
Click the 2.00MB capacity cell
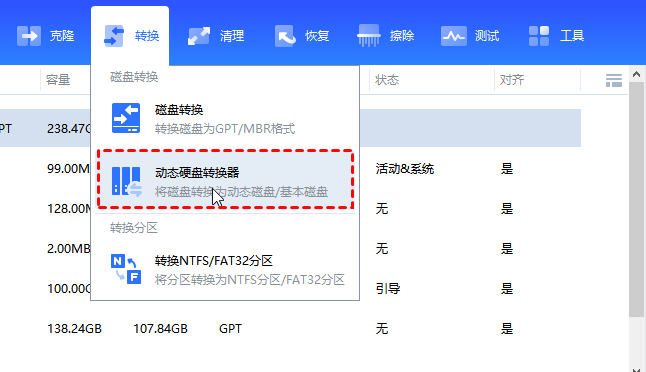[x=68, y=248]
